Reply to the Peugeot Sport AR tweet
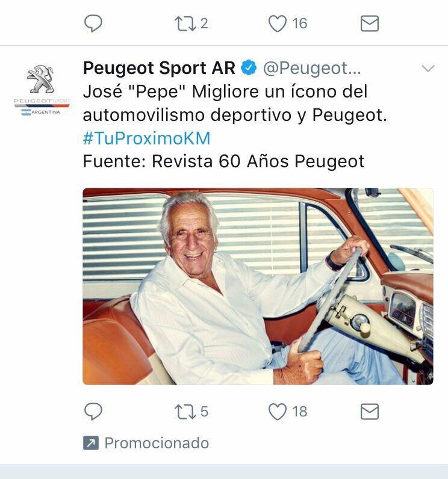 93,411
